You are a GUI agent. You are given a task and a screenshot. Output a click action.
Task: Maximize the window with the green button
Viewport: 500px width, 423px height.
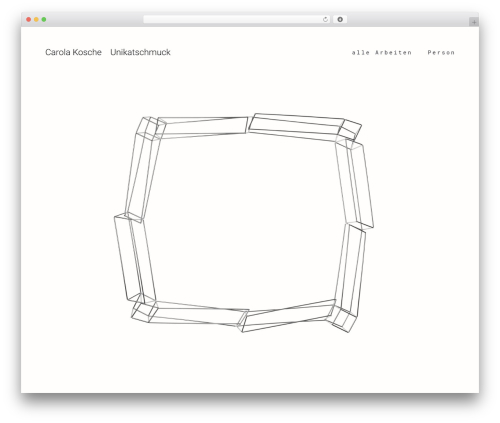point(44,19)
